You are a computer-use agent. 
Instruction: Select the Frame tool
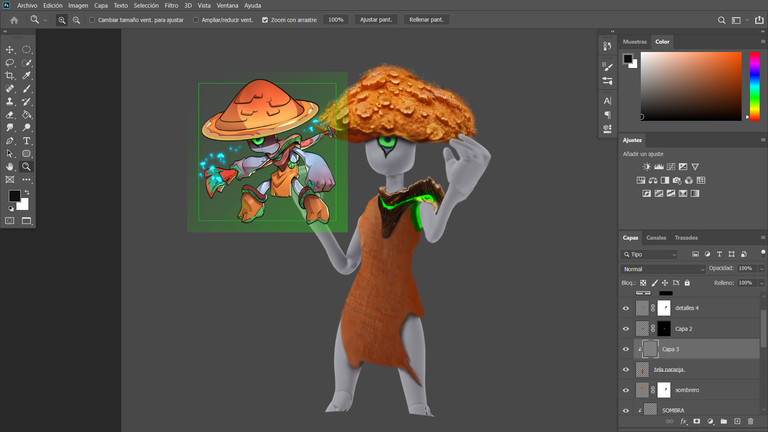9,180
